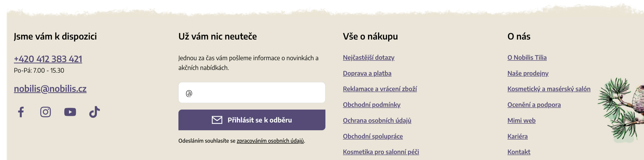Image resolution: width=644 pixels, height=160 pixels.
Task: Open zpracováním osobních údajů link
Action: coord(270,141)
